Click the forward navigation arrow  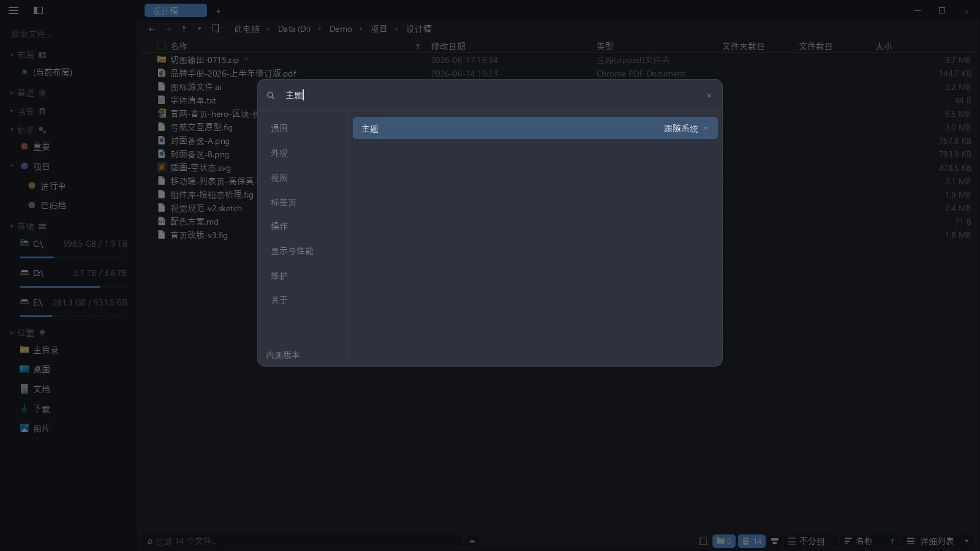coord(168,29)
